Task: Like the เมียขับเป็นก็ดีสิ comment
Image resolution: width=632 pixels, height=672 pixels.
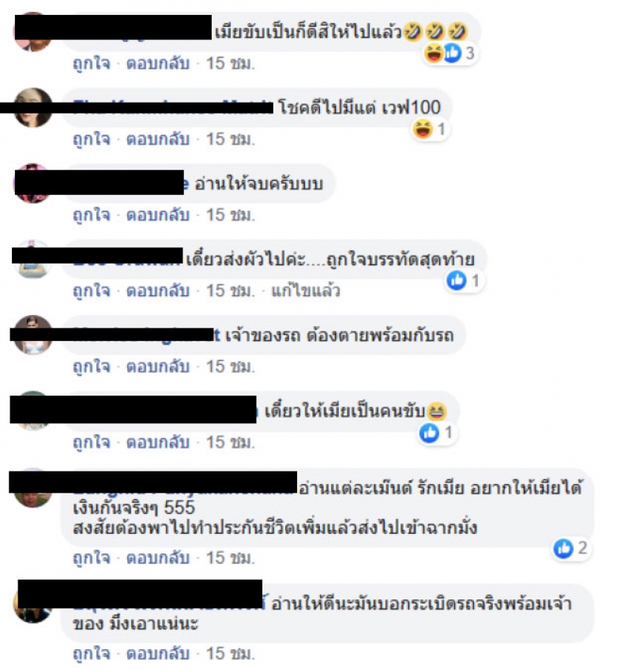Action: [92, 63]
